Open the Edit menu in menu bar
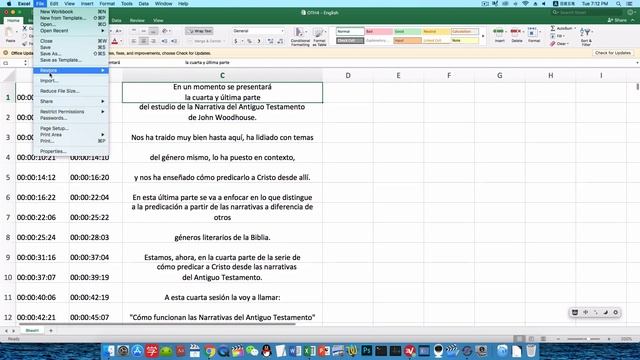This screenshot has width=640, height=360. [x=54, y=4]
